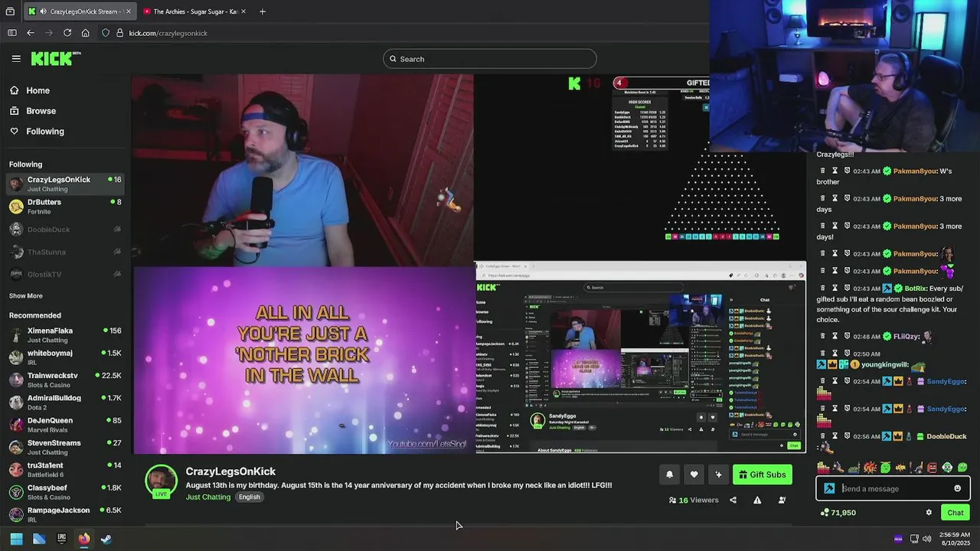The image size is (980, 551).
Task: Click Firefox taskbar icon
Action: pos(84,539)
